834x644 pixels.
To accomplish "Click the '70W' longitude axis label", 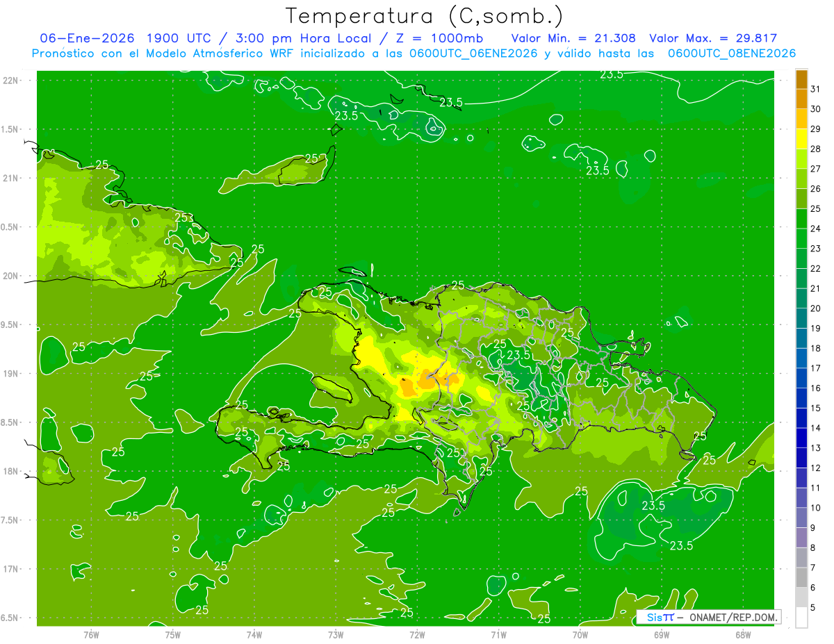I will click(580, 634).
